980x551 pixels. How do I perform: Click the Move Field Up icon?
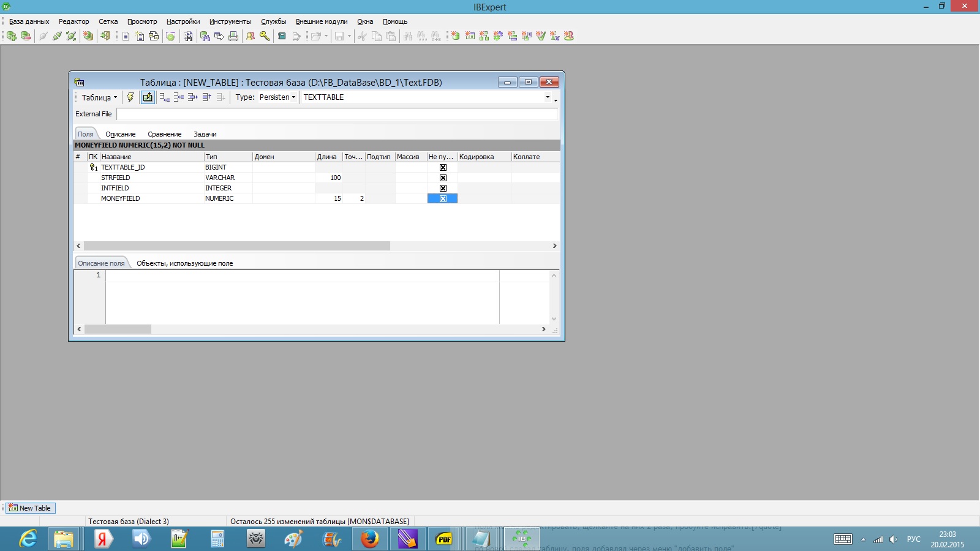(x=207, y=97)
